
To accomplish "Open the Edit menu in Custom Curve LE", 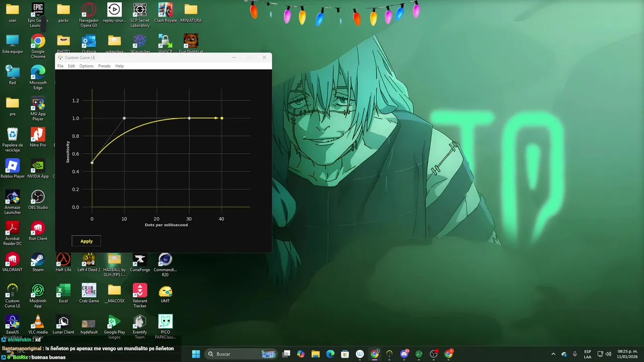I will 71,66.
